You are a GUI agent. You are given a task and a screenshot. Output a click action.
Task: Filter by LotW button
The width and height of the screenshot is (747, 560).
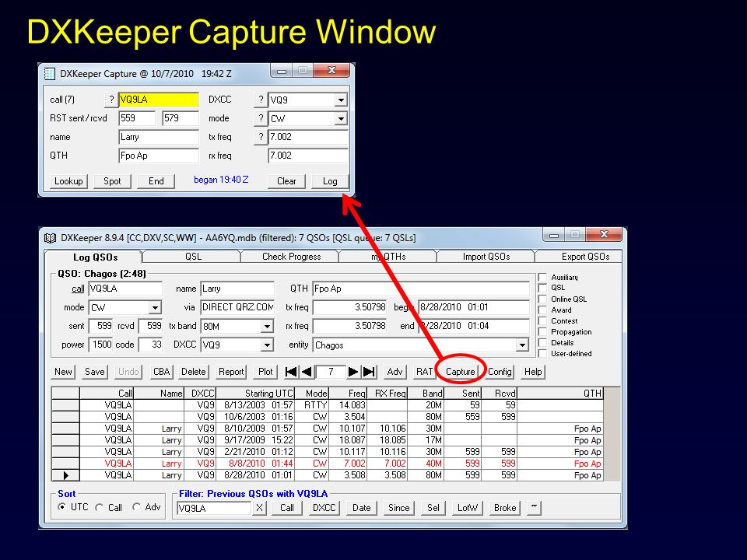[x=468, y=508]
